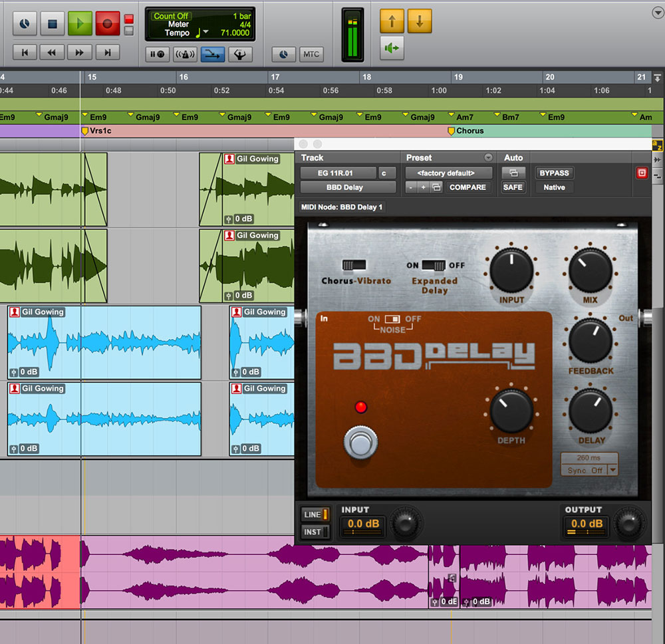Toggle Wait for Note button
Screen dimensions: 665x644
tap(158, 54)
